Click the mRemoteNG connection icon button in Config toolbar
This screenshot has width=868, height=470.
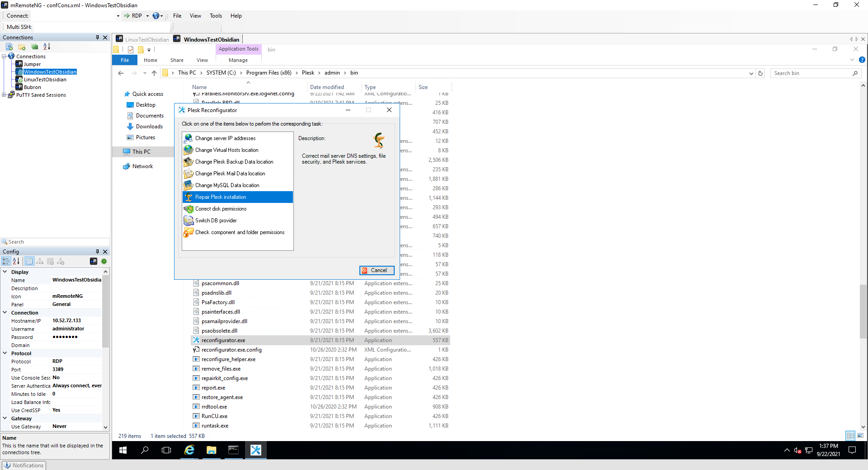pos(94,261)
